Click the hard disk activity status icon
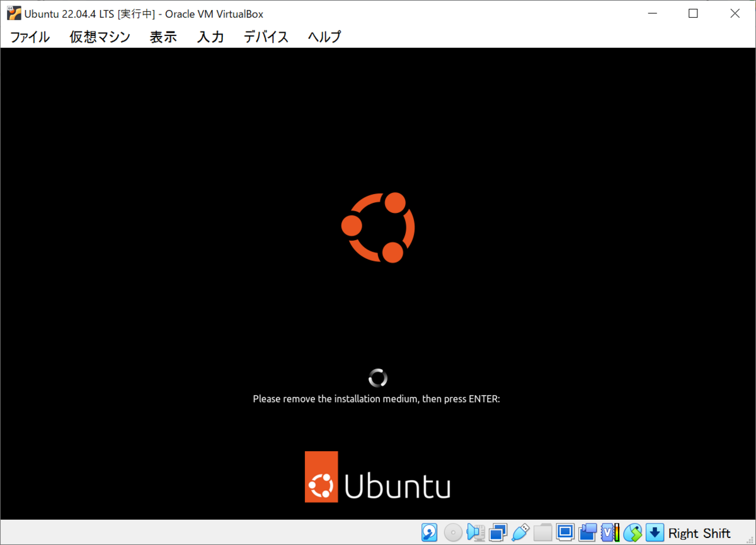Screen dimensions: 756x545 tap(430, 533)
